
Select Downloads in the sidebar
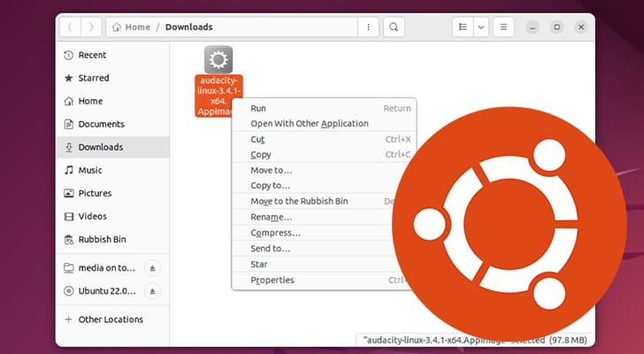(x=112, y=147)
